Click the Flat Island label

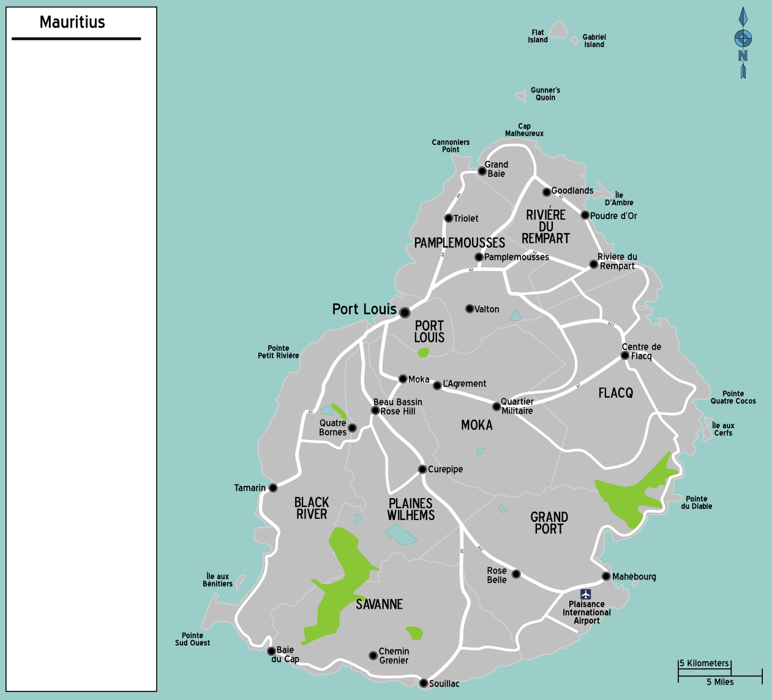[538, 36]
